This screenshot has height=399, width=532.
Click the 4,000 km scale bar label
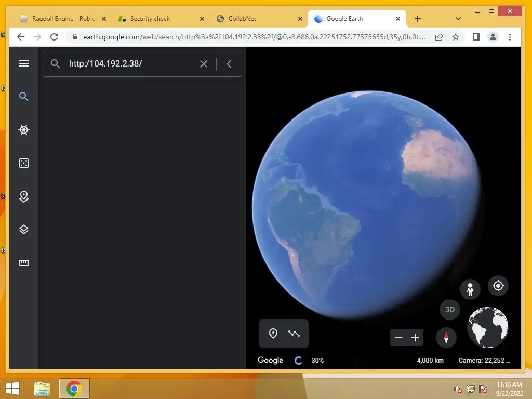tap(430, 361)
